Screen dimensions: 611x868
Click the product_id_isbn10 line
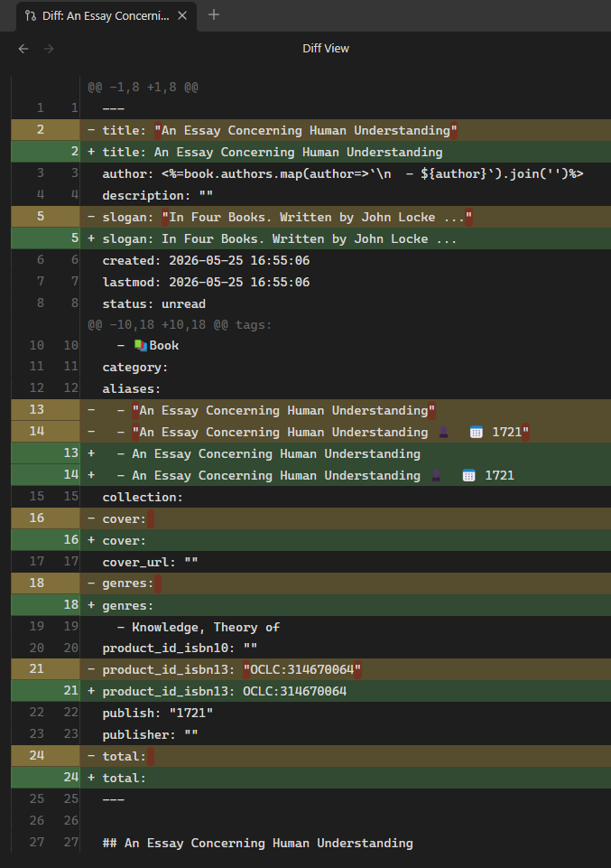pyautogui.click(x=180, y=649)
